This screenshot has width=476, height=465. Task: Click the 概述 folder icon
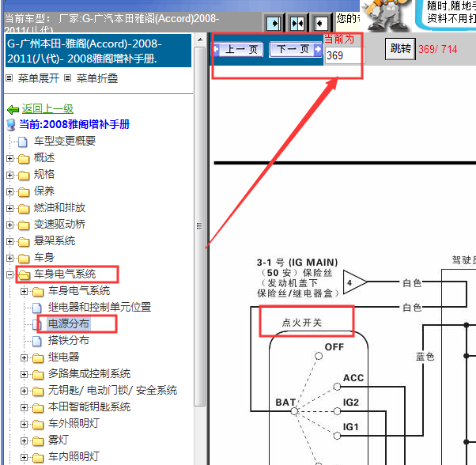(24, 158)
